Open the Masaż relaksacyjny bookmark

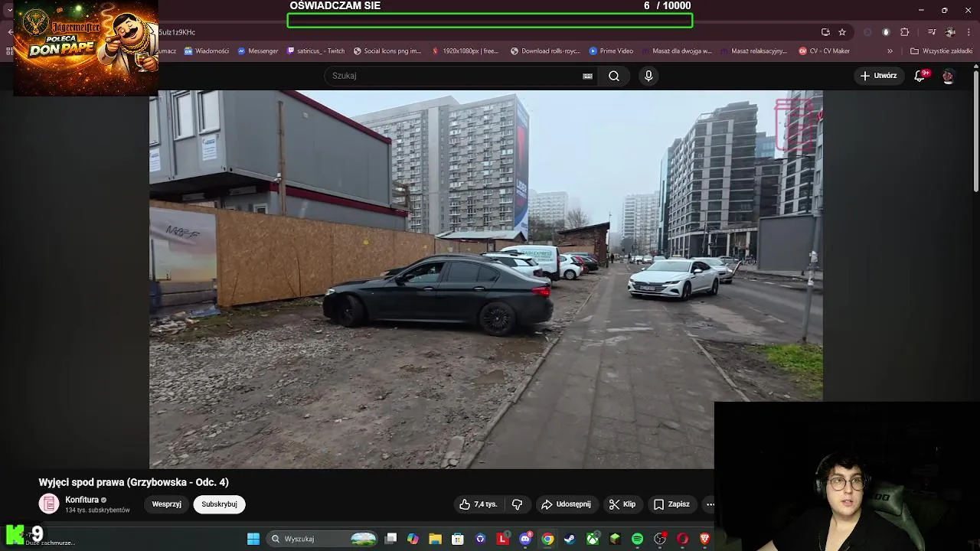tap(754, 51)
